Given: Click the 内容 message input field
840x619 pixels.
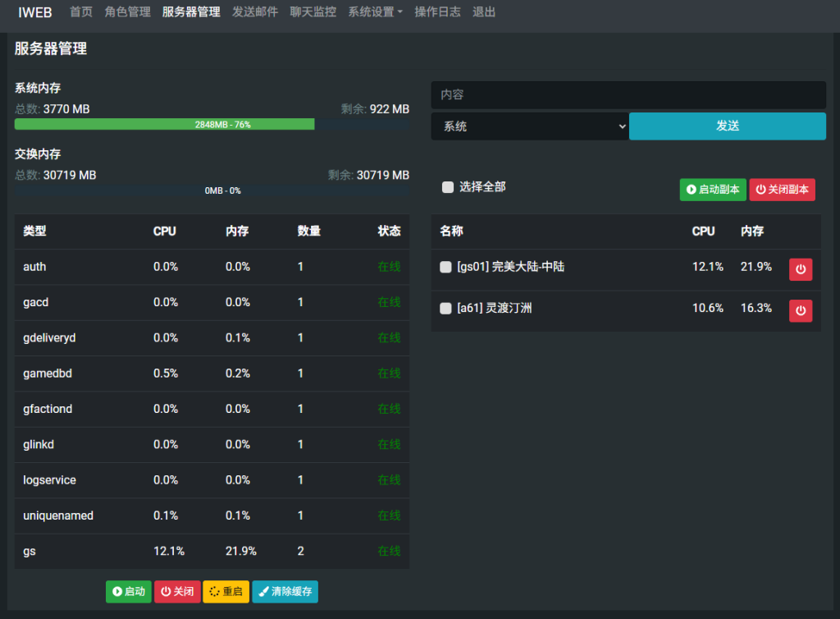Looking at the screenshot, I should point(628,95).
